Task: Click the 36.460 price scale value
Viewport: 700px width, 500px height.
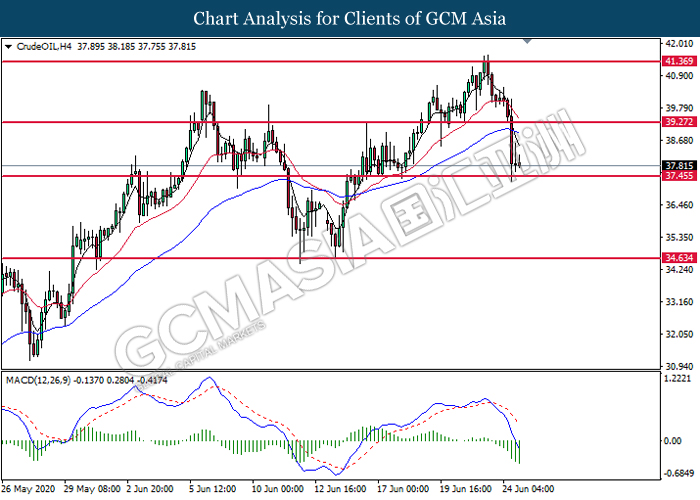Action: tap(679, 205)
